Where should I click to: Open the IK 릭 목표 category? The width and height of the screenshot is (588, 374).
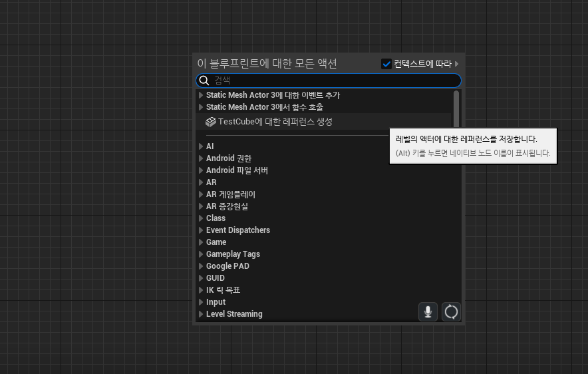(x=223, y=290)
